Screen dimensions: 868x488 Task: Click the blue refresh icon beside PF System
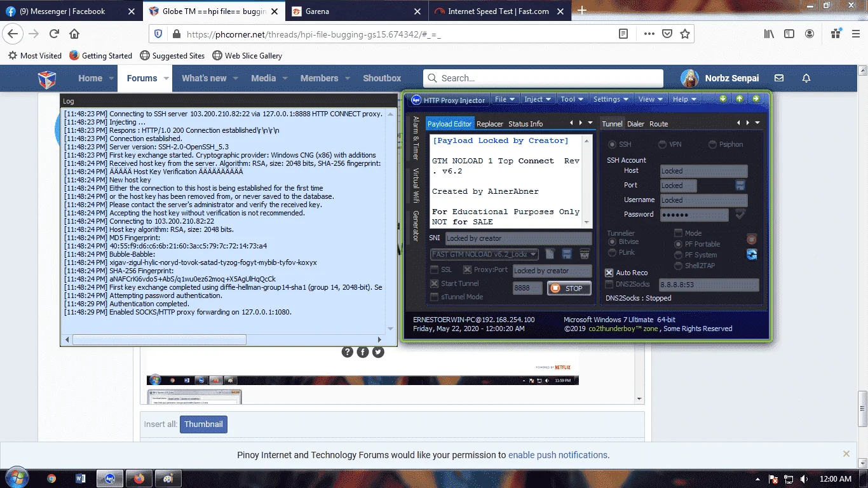coord(752,255)
